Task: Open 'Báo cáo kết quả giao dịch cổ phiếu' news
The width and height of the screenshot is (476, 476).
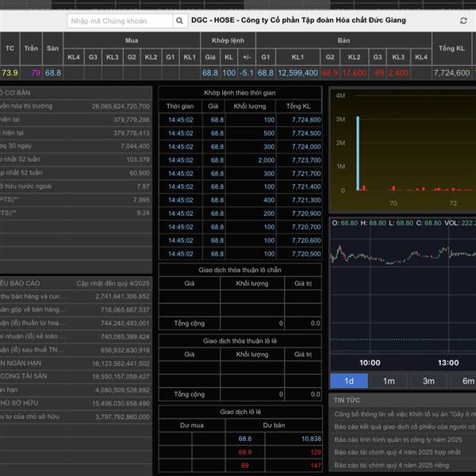Action: tap(403, 427)
